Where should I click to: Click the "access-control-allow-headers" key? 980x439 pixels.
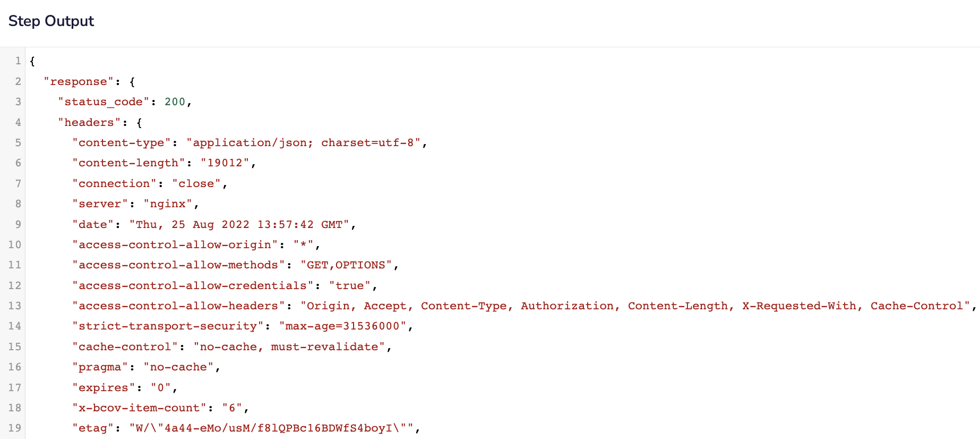click(x=178, y=306)
